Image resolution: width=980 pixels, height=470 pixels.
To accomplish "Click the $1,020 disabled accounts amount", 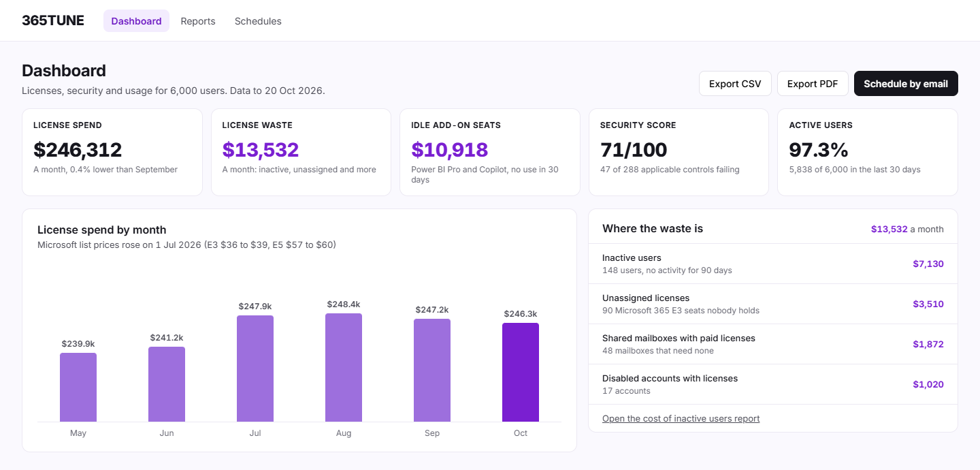I will 928,384.
